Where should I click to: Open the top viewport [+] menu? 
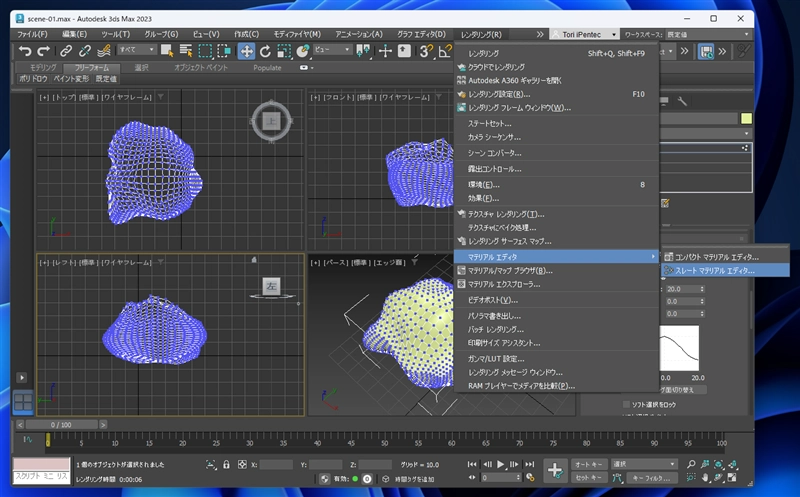pos(44,97)
